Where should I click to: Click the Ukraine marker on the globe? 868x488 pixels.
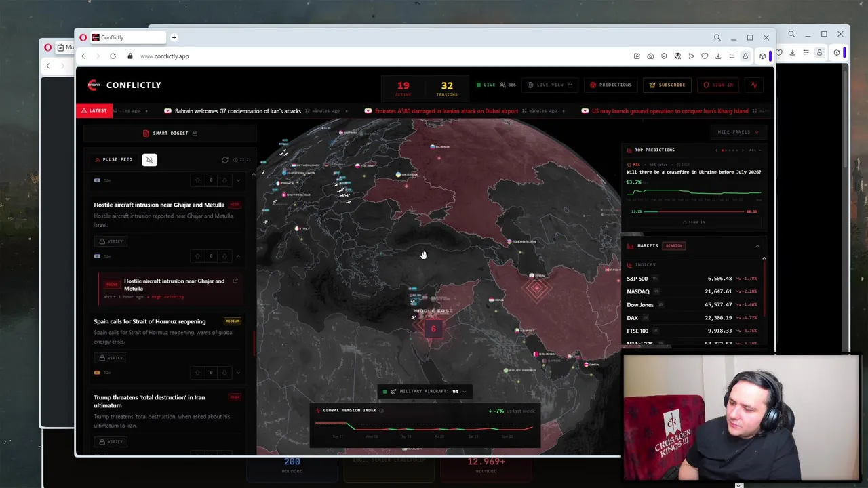click(407, 174)
